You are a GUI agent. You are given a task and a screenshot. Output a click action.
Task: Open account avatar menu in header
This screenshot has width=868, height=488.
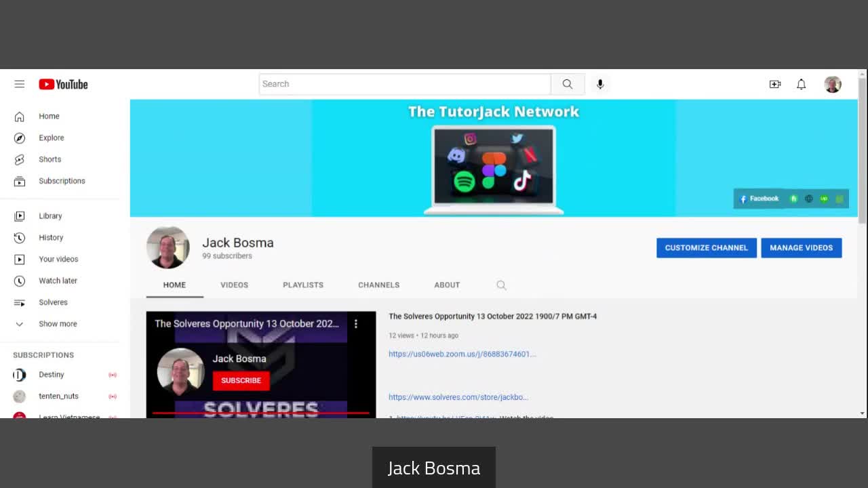(833, 84)
